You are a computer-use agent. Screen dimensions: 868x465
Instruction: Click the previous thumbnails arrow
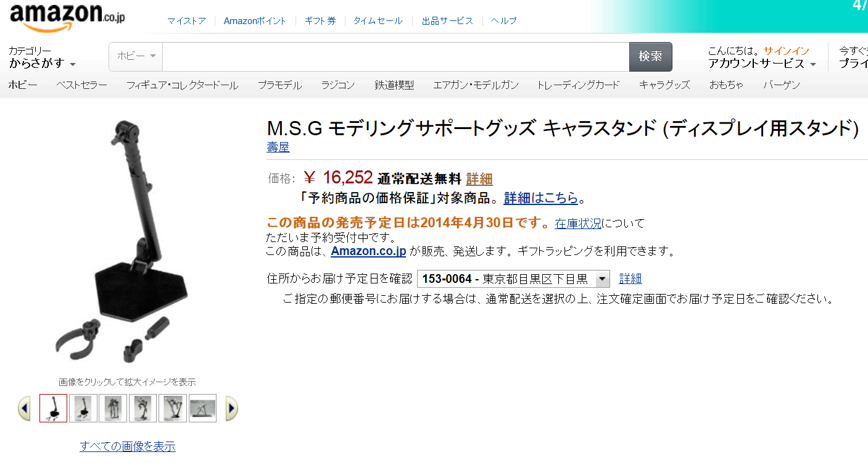24,408
